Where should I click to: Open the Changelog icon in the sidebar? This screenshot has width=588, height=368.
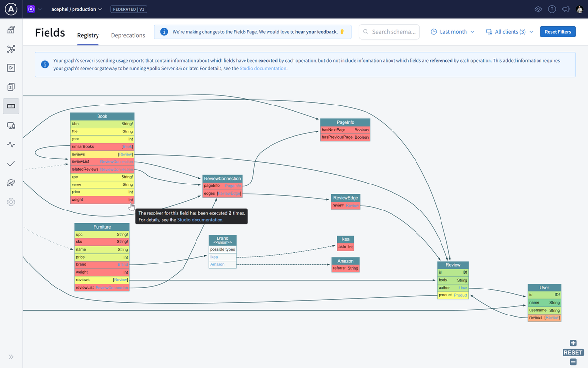[x=11, y=87]
